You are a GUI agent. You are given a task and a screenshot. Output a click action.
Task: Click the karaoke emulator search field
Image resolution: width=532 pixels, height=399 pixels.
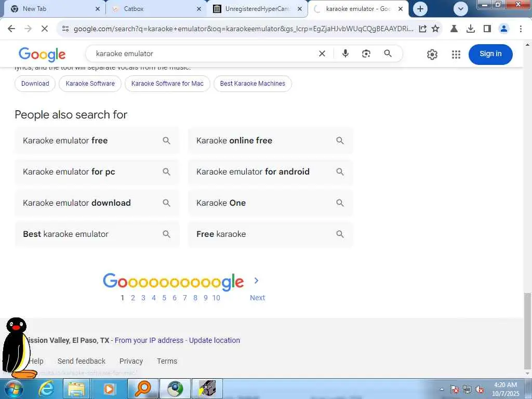(204, 54)
